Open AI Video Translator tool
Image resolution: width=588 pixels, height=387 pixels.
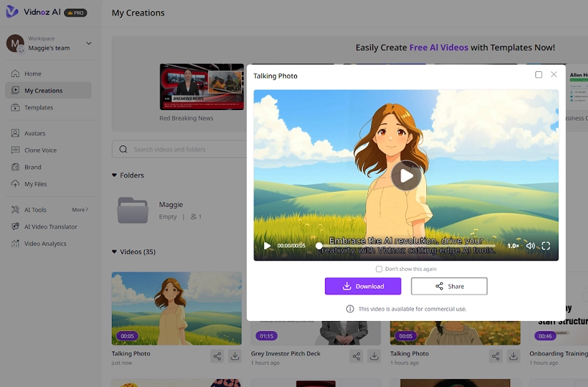tap(50, 227)
